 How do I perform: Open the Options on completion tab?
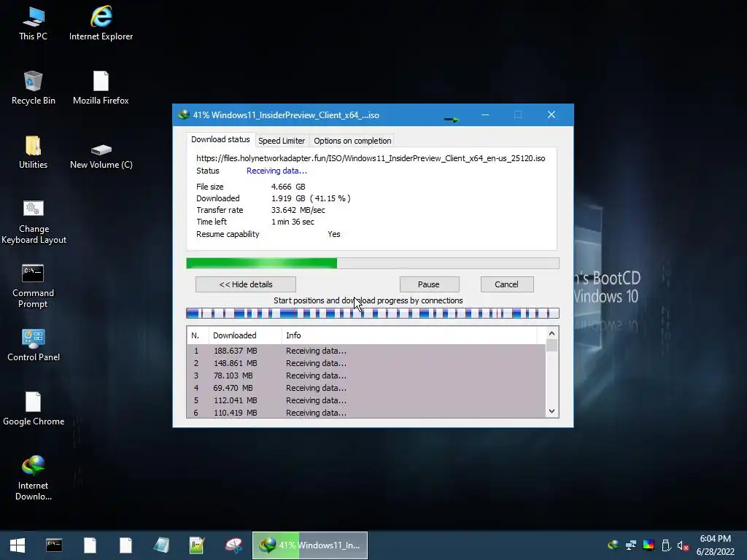[352, 141]
